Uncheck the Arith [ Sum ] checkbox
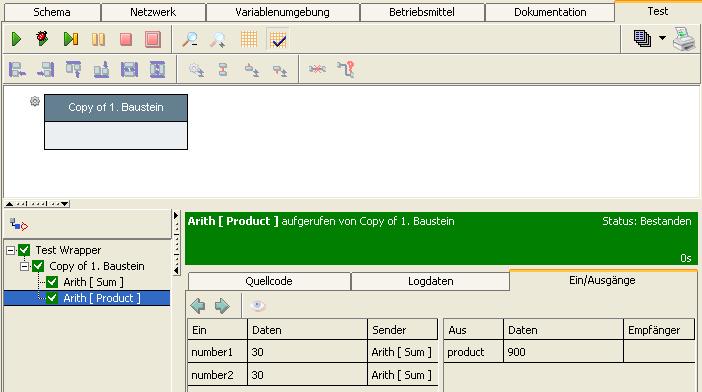Viewport: 702px width, 392px height. pyautogui.click(x=52, y=282)
